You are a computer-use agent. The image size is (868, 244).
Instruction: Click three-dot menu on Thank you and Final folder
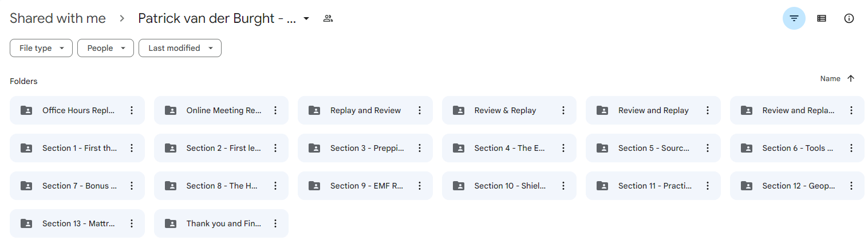point(275,223)
